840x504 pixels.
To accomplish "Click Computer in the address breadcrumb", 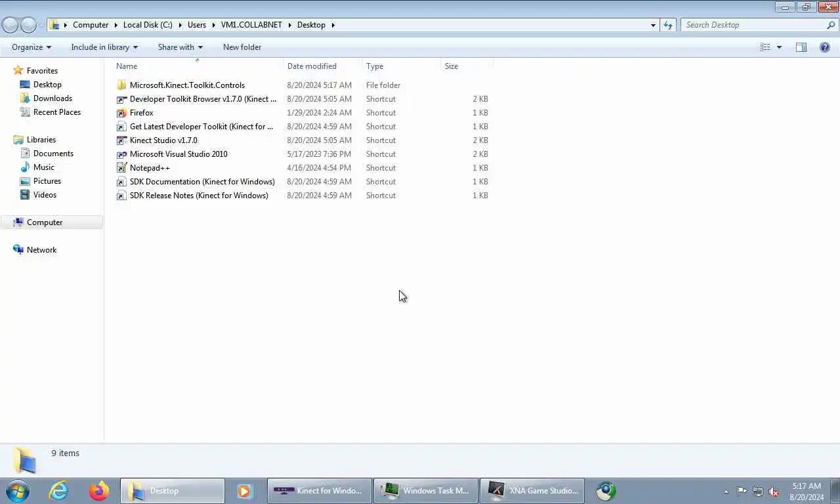I will [91, 25].
